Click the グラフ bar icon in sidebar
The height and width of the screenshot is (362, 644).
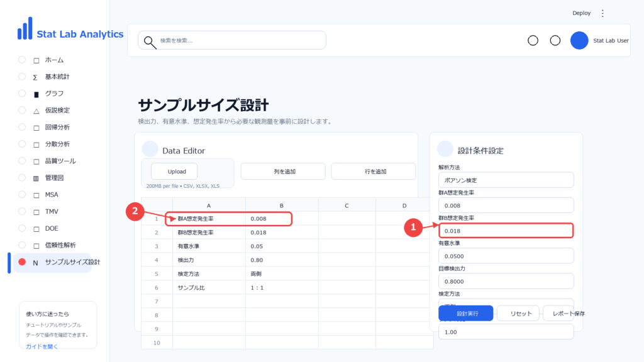[36, 94]
